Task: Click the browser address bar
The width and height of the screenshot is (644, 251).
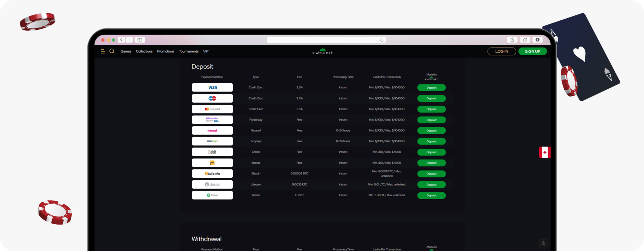Action: point(326,40)
